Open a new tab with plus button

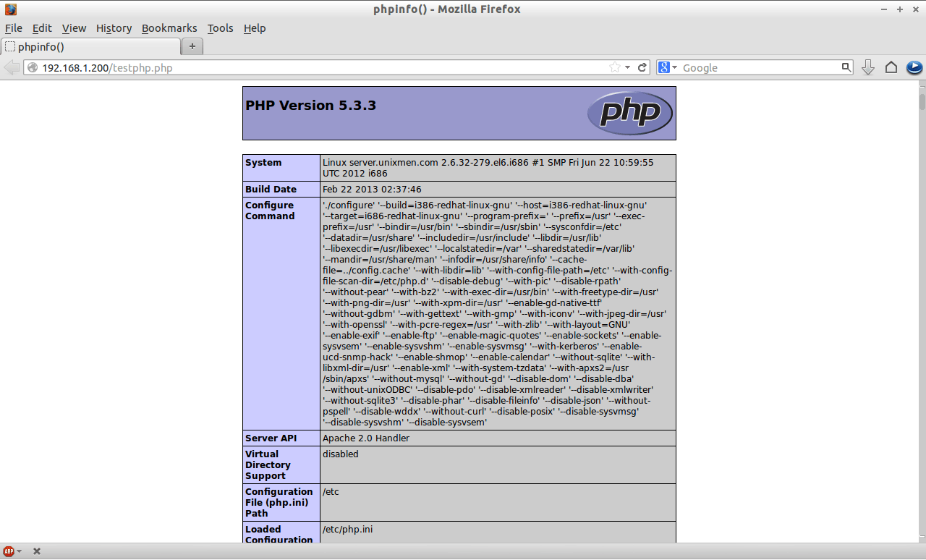point(192,46)
